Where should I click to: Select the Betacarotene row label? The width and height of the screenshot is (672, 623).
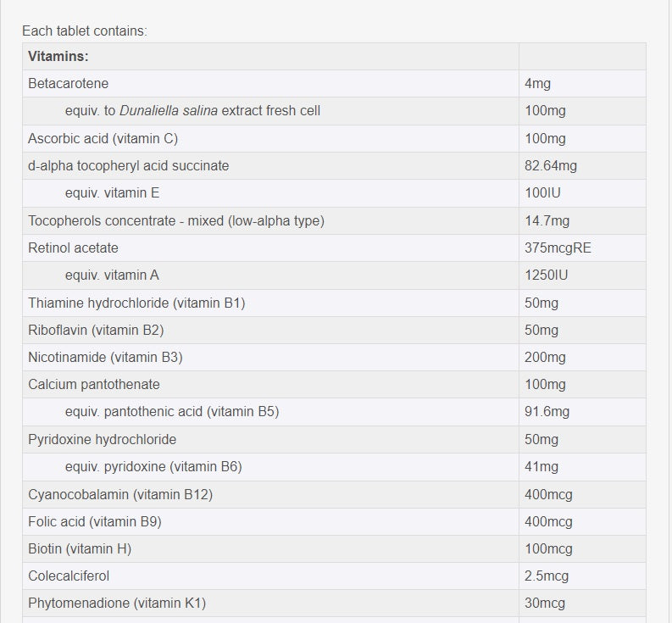coord(68,84)
